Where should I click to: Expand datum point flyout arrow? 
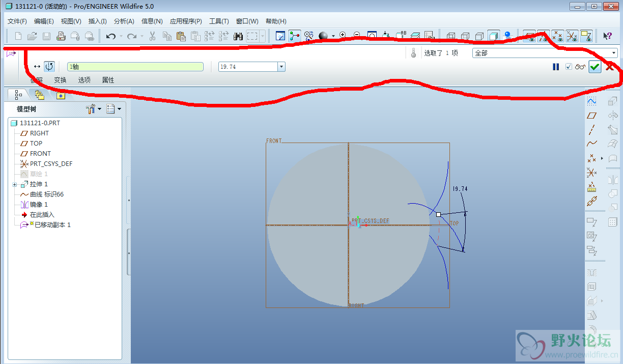(x=602, y=158)
